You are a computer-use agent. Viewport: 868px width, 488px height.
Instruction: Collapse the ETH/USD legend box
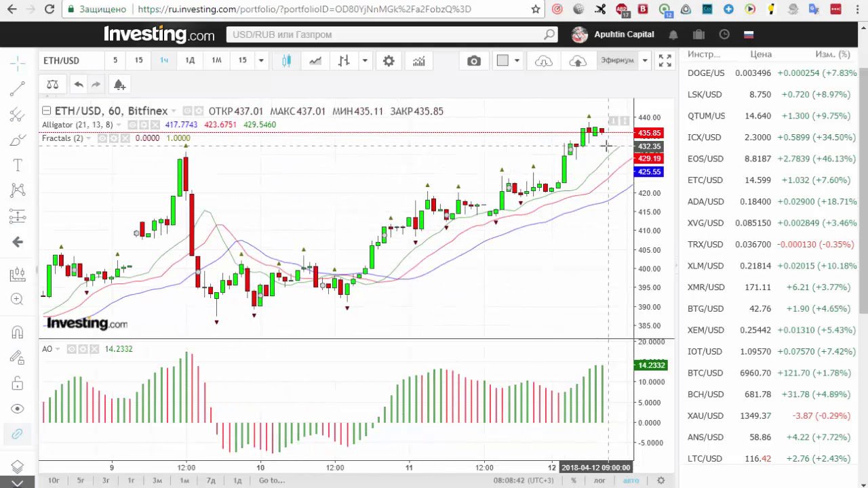pos(46,110)
